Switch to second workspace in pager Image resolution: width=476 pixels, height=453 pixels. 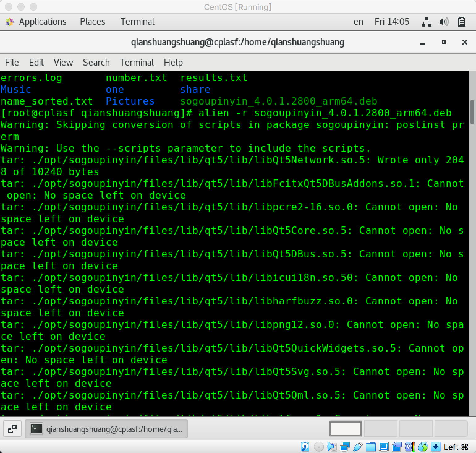click(x=381, y=429)
